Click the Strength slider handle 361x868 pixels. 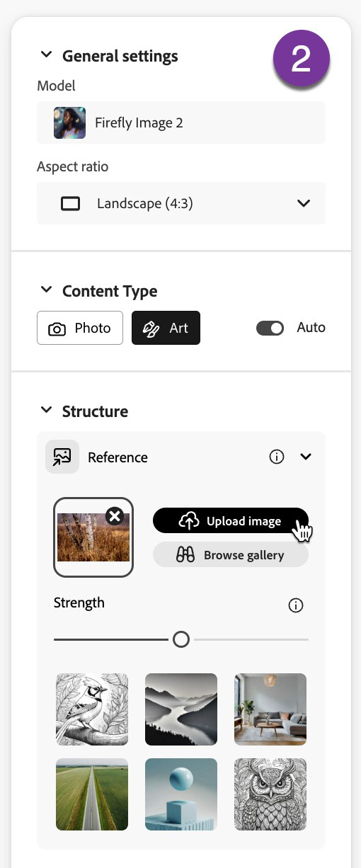point(181,639)
